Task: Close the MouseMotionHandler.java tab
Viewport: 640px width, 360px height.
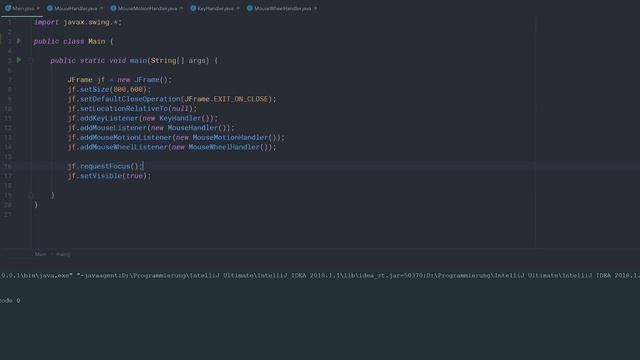Action: 181,8
